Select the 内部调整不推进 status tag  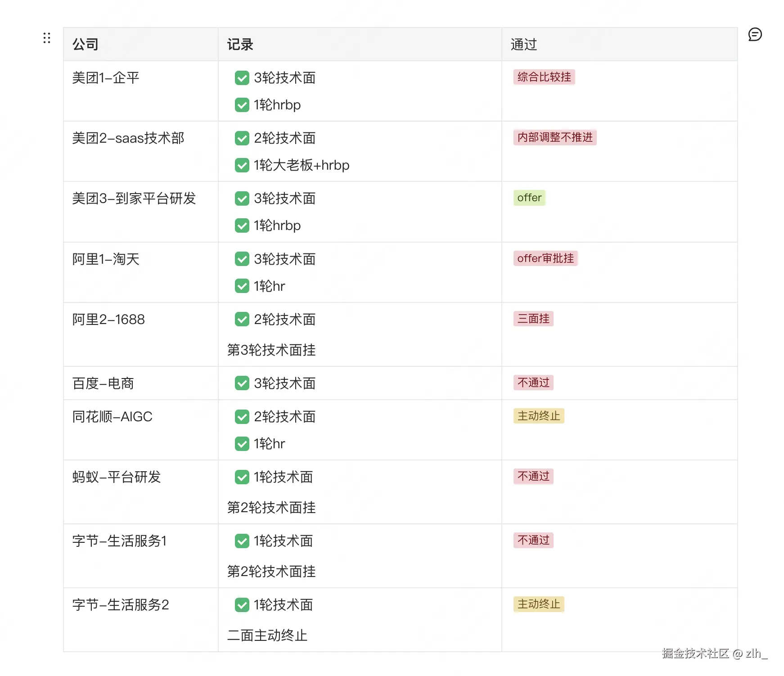554,137
